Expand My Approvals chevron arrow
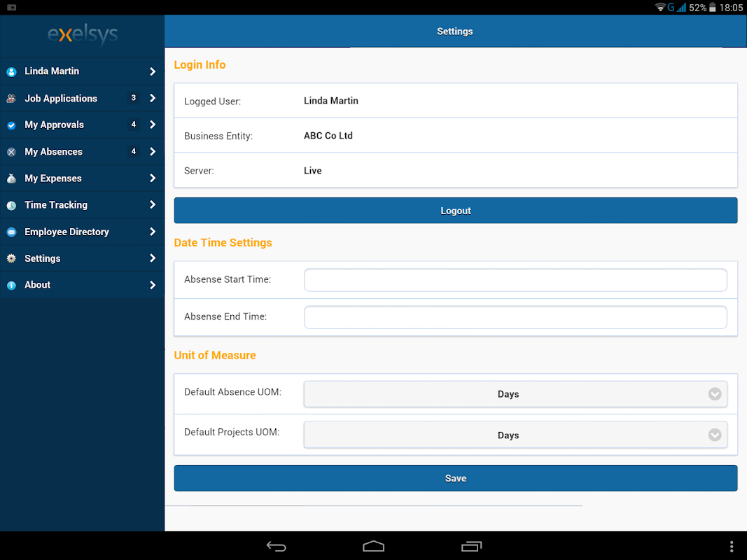747x560 pixels. 153,125
